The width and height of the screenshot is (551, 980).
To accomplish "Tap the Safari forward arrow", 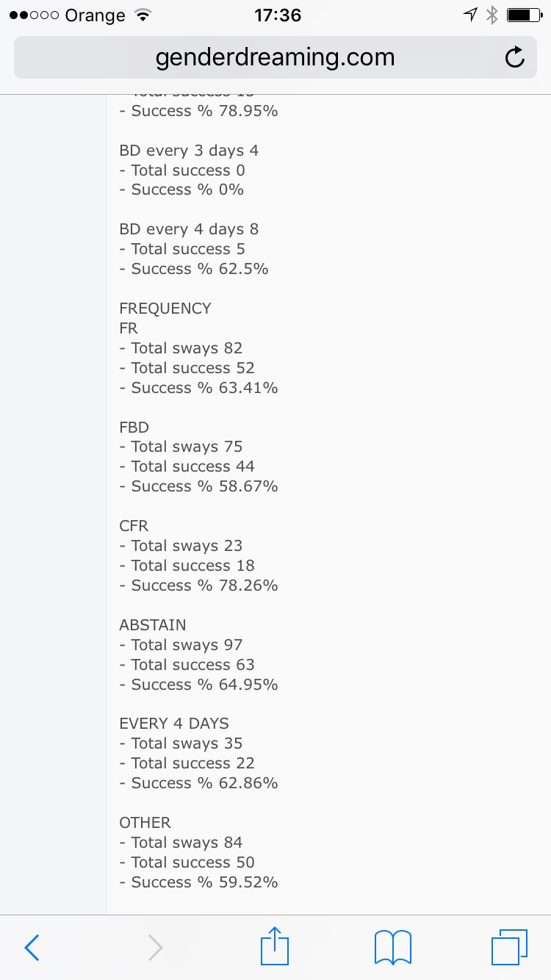I will click(155, 948).
